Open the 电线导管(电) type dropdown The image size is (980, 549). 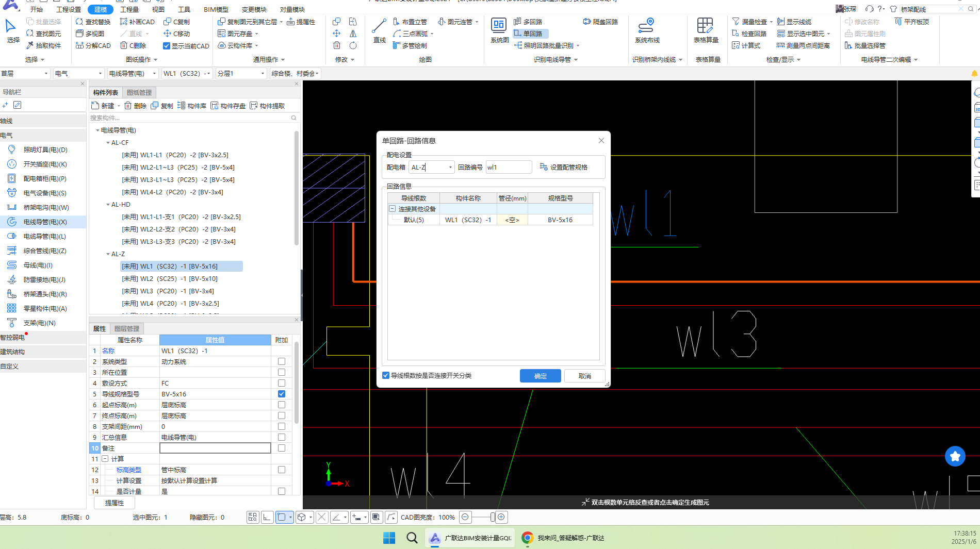coord(133,73)
